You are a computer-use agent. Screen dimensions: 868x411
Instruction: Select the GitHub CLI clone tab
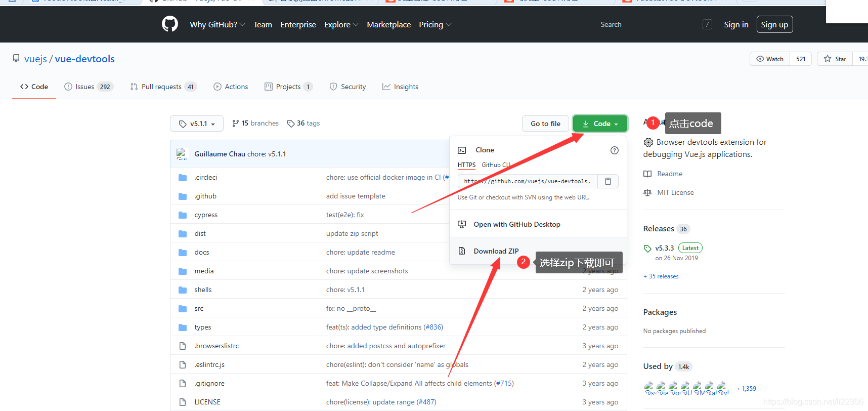pos(496,165)
